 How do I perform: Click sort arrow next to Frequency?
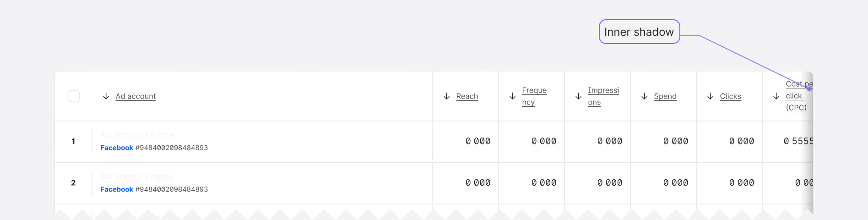tap(512, 96)
